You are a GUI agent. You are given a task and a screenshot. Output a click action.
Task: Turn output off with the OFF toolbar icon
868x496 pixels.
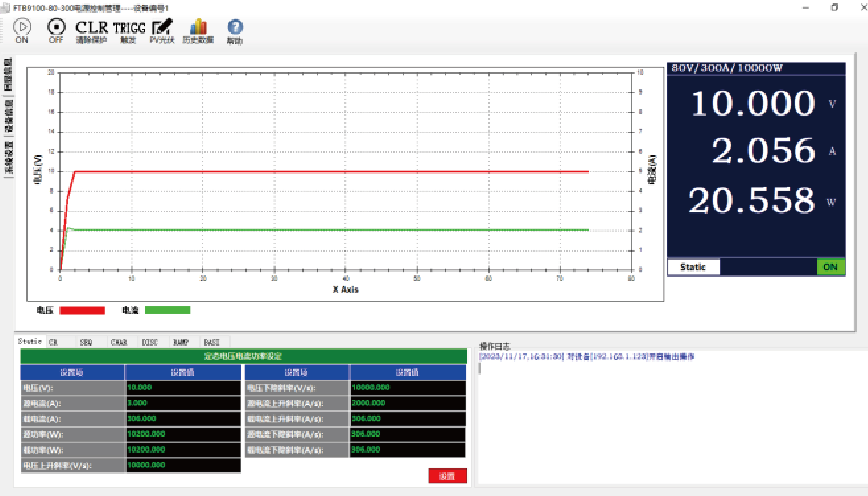tap(56, 30)
